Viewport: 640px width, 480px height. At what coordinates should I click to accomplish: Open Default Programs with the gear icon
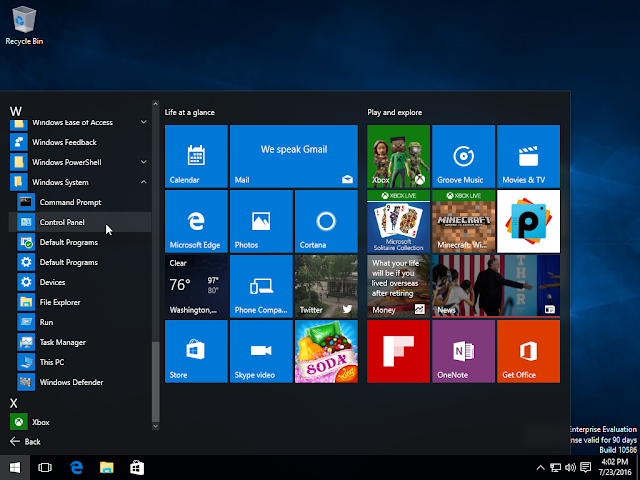[x=80, y=262]
